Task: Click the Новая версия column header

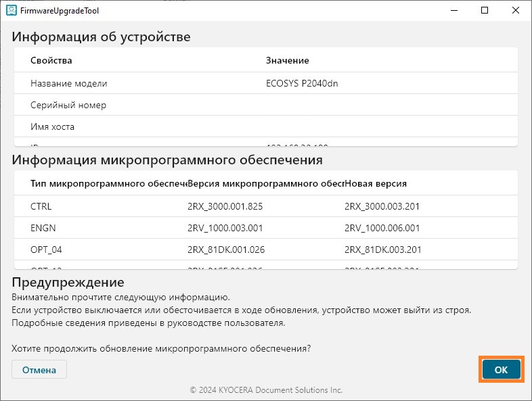Action: point(376,184)
